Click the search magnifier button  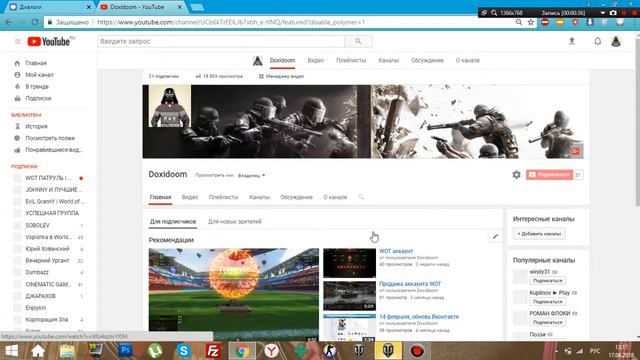point(358,41)
